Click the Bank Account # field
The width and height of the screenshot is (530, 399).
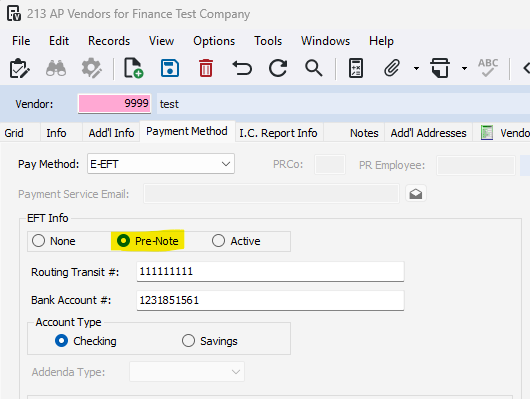click(270, 300)
